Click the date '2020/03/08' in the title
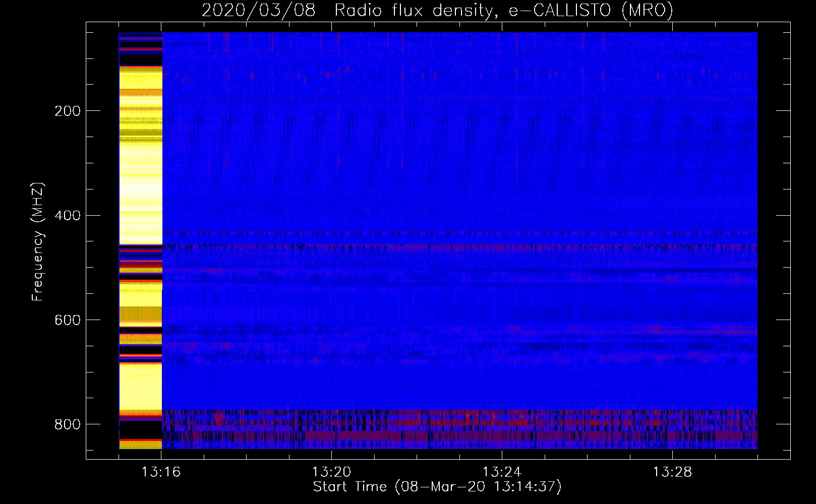816x504 pixels. pyautogui.click(x=259, y=10)
